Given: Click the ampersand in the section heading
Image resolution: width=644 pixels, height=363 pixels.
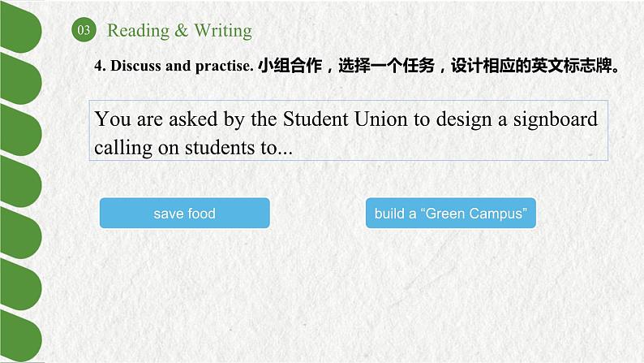Looking at the screenshot, I should coord(181,30).
